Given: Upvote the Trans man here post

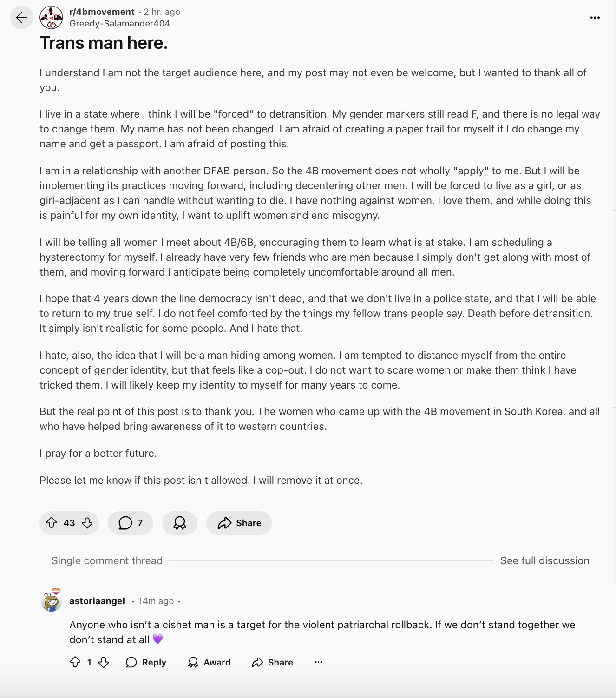Looking at the screenshot, I should (x=52, y=523).
